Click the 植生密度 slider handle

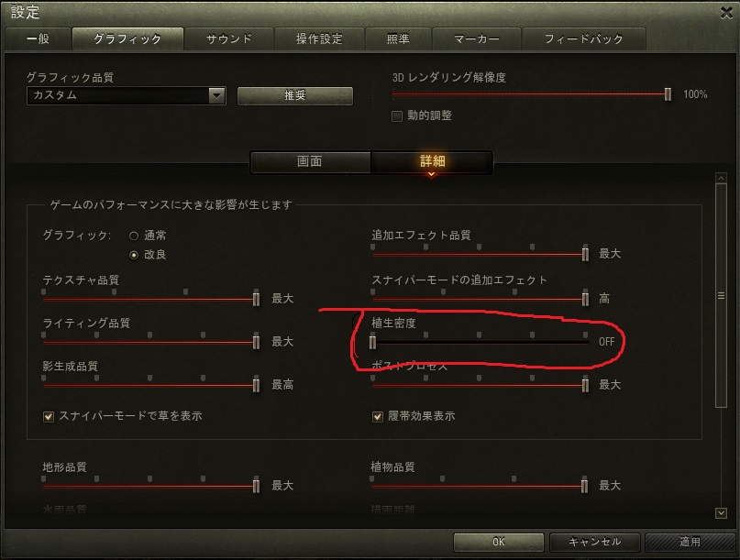(x=373, y=342)
